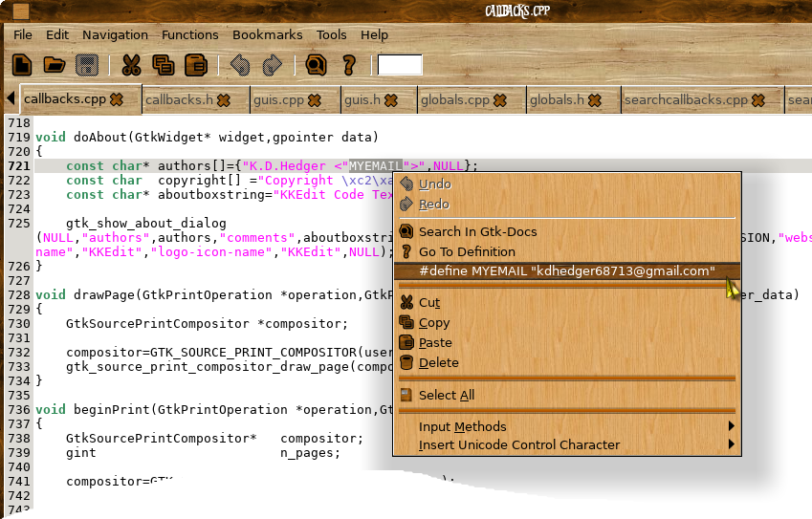Open the Edit menu
The height and width of the screenshot is (519, 812).
(57, 34)
